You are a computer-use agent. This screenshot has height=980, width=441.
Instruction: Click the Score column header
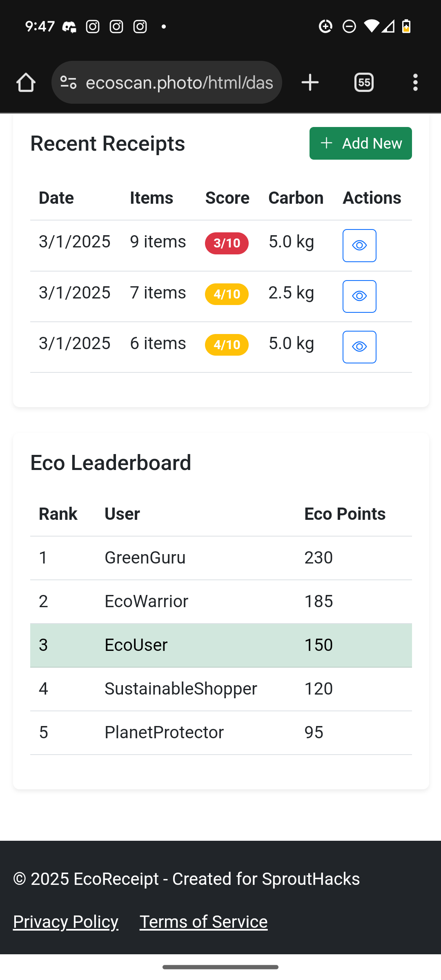point(227,198)
